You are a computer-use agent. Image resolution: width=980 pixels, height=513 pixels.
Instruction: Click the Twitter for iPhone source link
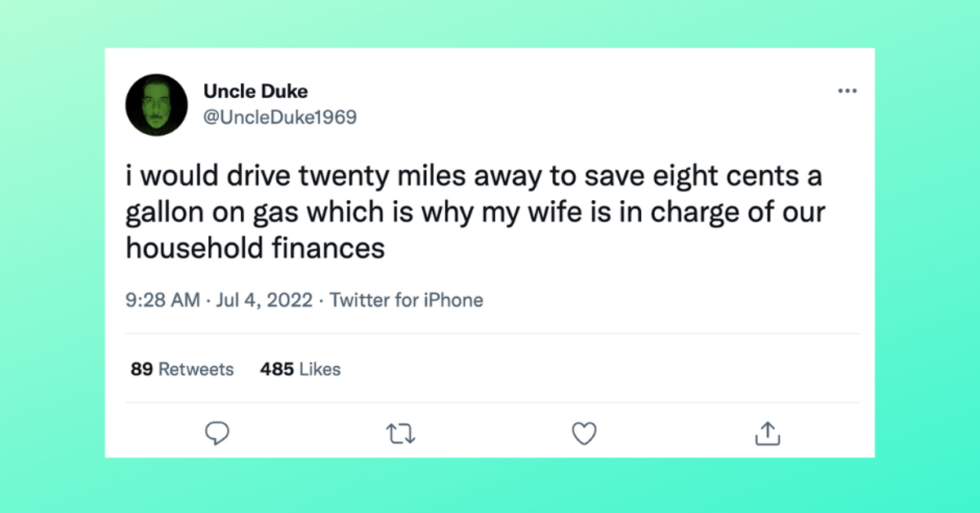tap(406, 301)
